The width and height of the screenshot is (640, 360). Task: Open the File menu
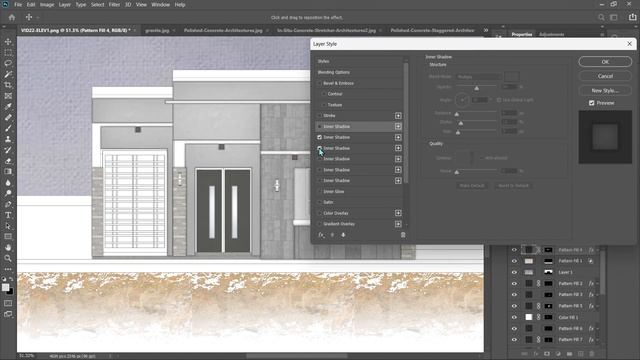pos(18,4)
